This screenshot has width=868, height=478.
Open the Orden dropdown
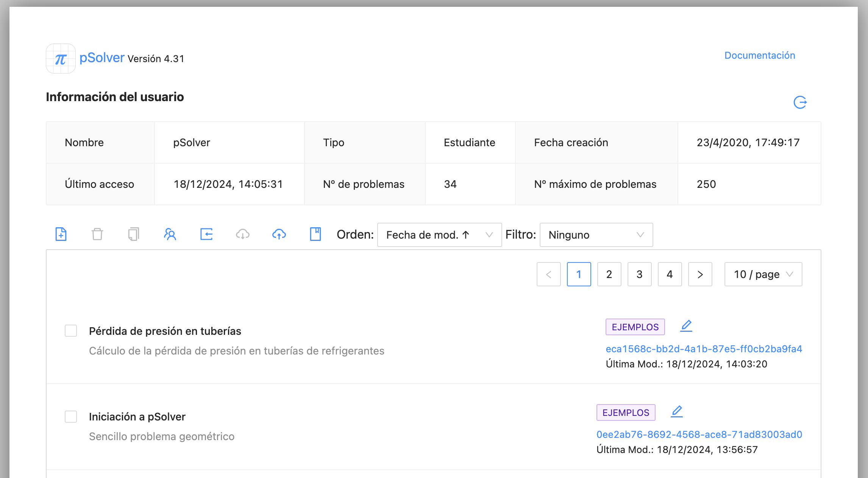pos(439,235)
